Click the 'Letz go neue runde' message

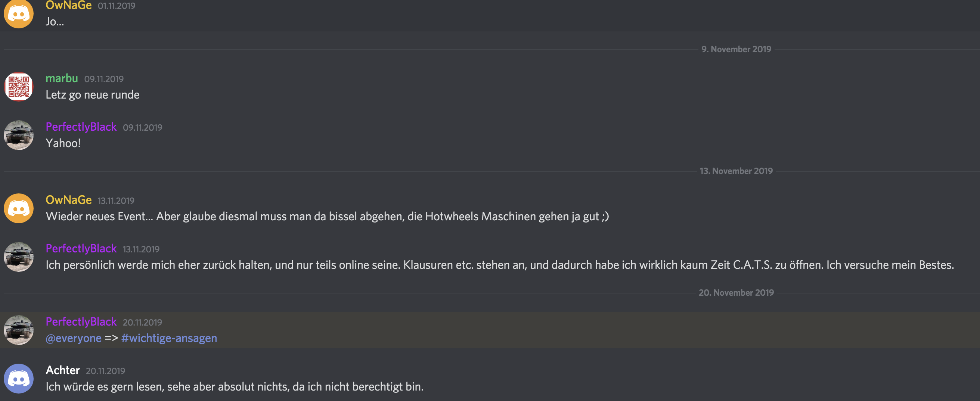93,95
